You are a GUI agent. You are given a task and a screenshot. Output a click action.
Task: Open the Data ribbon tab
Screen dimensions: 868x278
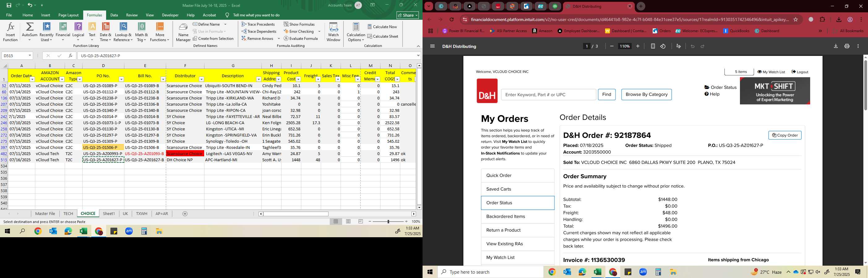pyautogui.click(x=114, y=15)
